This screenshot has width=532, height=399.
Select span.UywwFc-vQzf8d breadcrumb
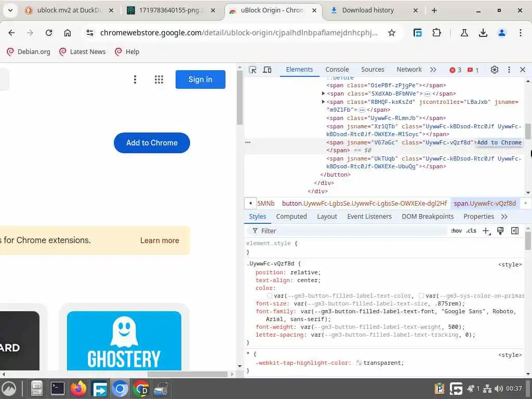(485, 203)
